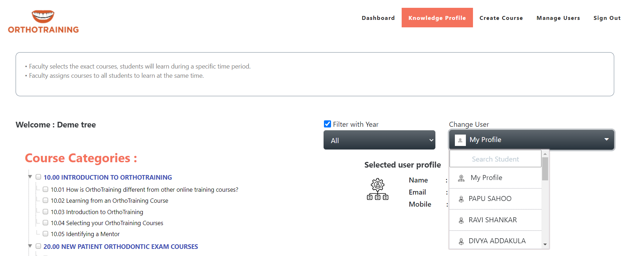Collapse the 20.00 New Patient Exam category
Screen dimensions: 644x256
pos(30,246)
